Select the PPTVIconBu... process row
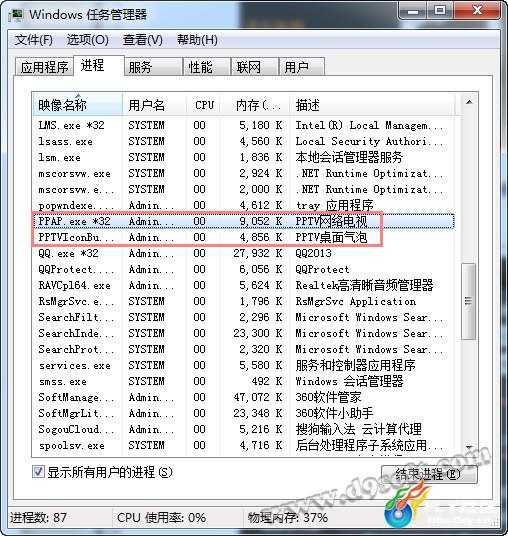This screenshot has height=536, width=508. 244,237
